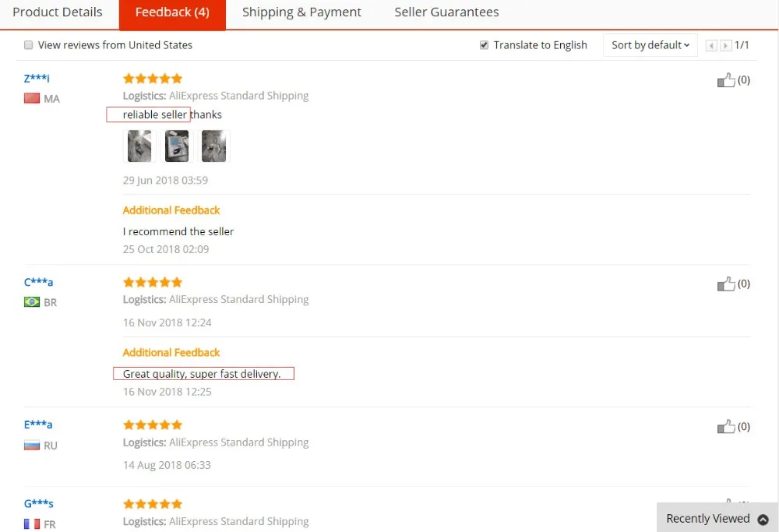Open reviewer C***a's profile
The width and height of the screenshot is (779, 532).
38,282
